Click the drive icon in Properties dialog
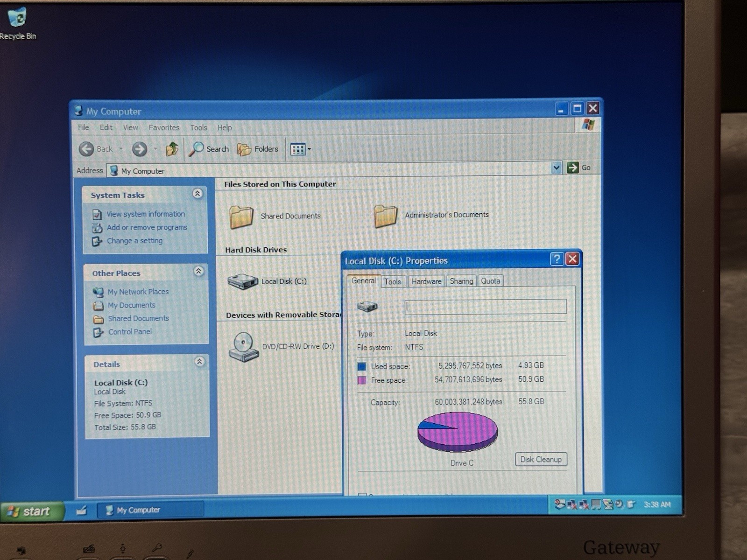The height and width of the screenshot is (560, 747). [x=367, y=307]
